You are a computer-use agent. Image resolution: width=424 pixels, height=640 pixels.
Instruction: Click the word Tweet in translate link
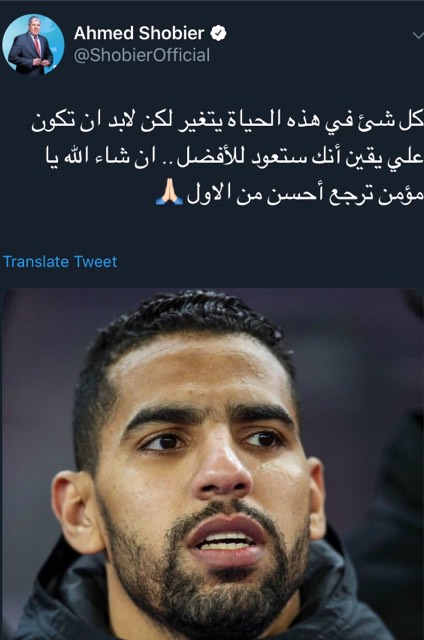click(x=95, y=262)
